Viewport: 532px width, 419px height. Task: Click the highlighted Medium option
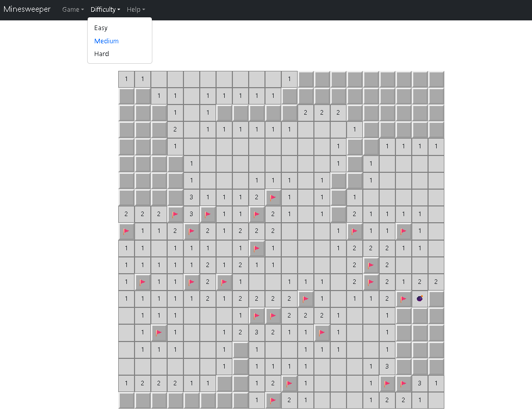(106, 41)
